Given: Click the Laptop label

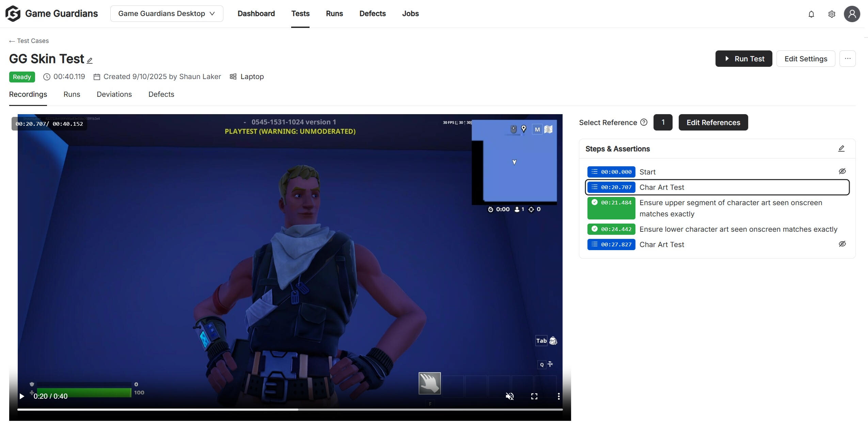Looking at the screenshot, I should click(x=252, y=77).
